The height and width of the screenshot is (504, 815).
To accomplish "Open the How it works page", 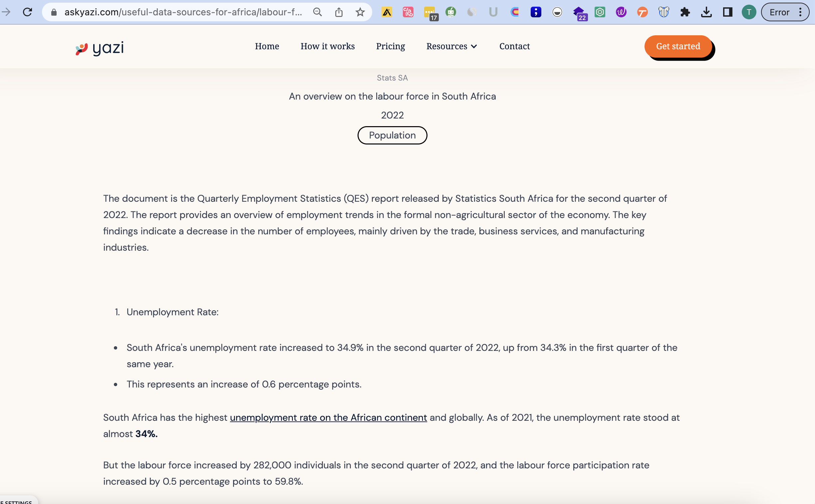I will click(x=327, y=46).
